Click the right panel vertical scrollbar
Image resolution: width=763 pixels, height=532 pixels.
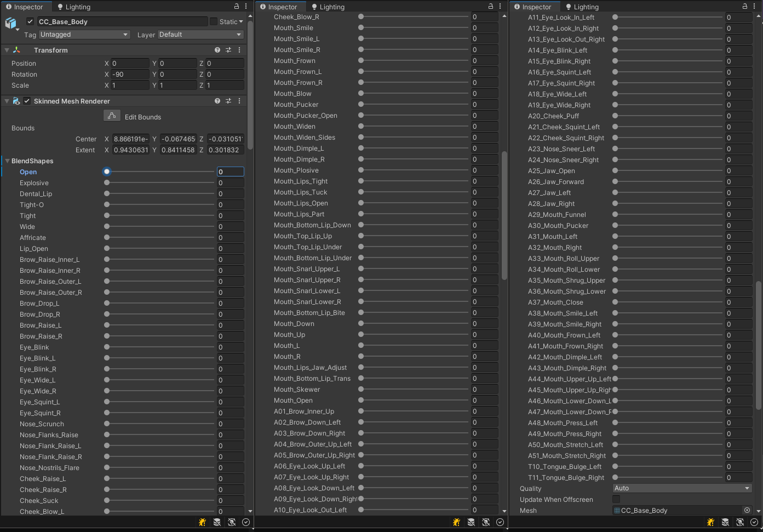(x=758, y=345)
